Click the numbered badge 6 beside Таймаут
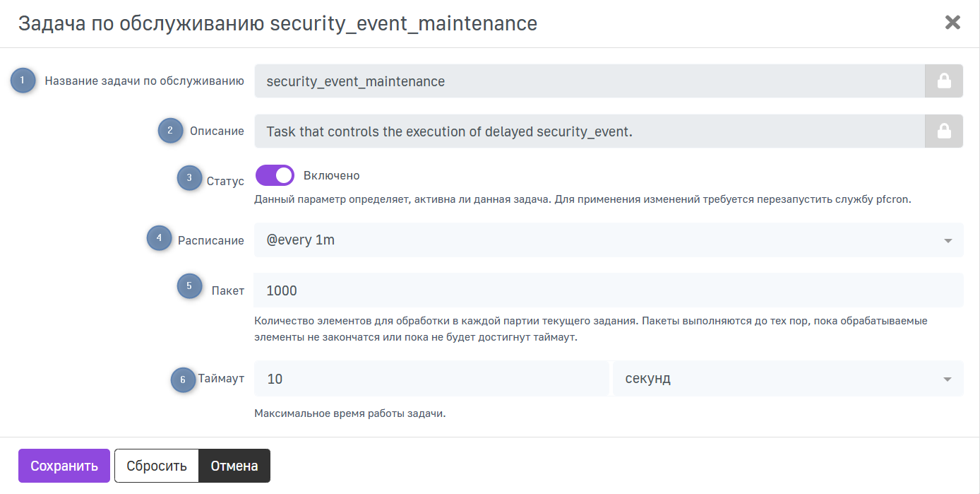 click(x=183, y=380)
